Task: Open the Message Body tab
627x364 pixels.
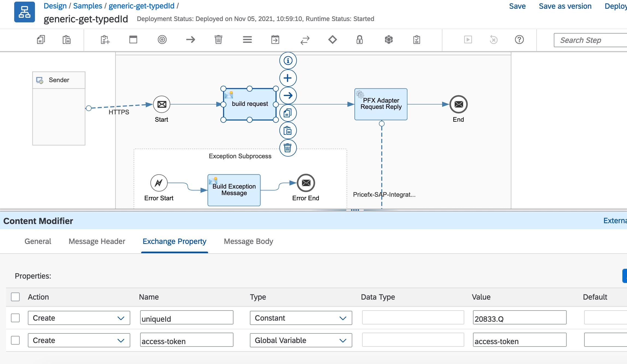Action: [x=248, y=241]
